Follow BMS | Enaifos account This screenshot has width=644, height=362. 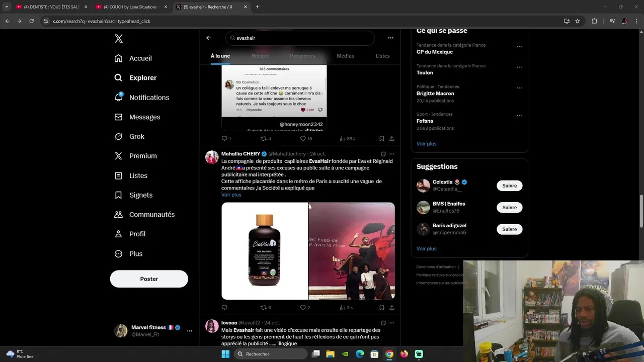click(x=509, y=207)
